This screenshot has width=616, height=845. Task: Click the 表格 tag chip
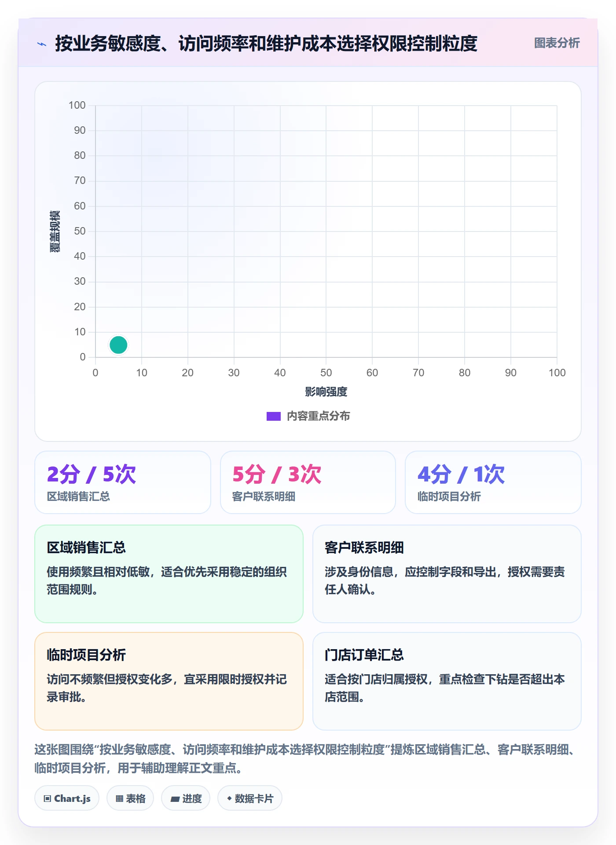(x=130, y=798)
